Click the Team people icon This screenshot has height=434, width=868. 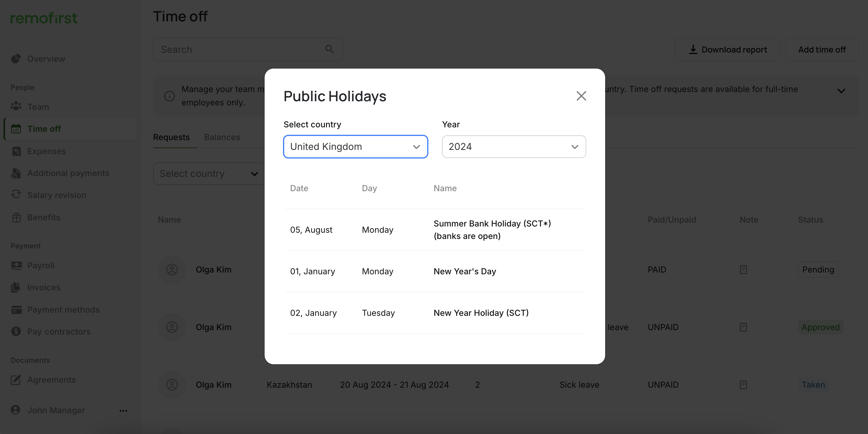coord(16,107)
